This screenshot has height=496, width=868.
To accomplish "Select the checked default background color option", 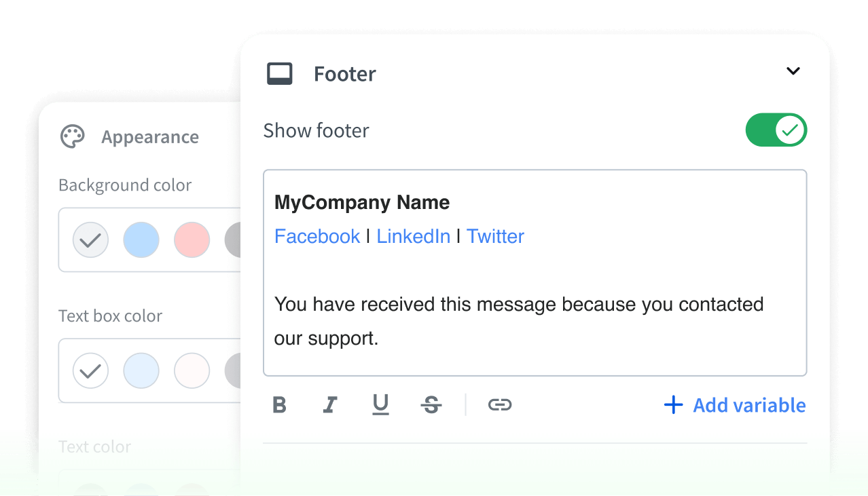I will pyautogui.click(x=90, y=240).
